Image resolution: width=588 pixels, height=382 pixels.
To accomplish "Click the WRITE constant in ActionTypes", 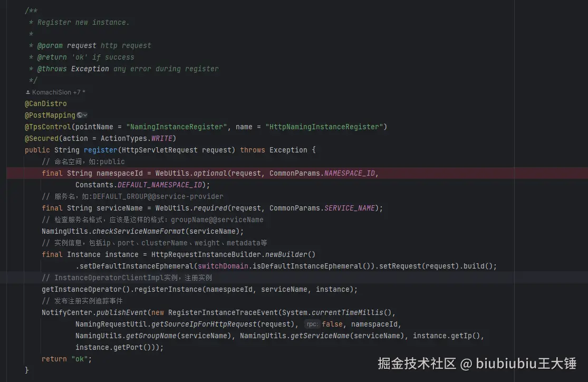I will [x=161, y=138].
